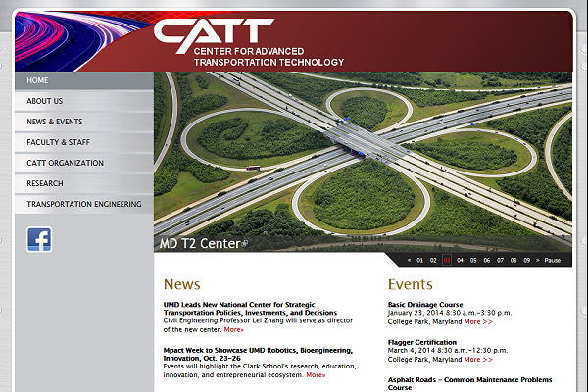Screen dimensions: 588x392
Task: Click 'January 23, 2014 8:30 a.m.-3:30 p.m.' text
Action: point(450,313)
